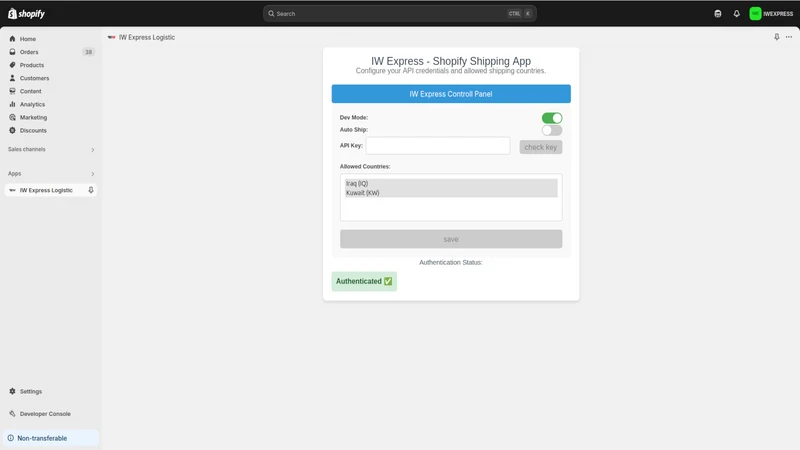Image resolution: width=800 pixels, height=450 pixels.
Task: Open the store sidekick icon in top bar
Action: click(x=718, y=14)
